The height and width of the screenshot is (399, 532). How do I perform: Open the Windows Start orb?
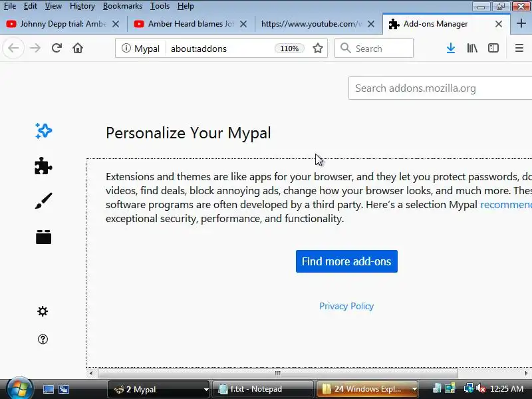coord(19,389)
